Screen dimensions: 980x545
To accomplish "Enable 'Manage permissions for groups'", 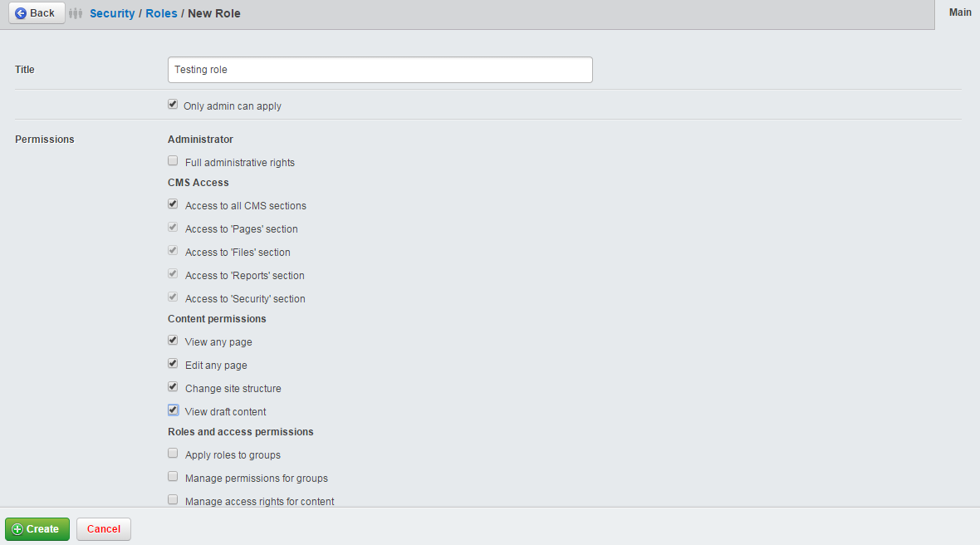I will point(173,476).
